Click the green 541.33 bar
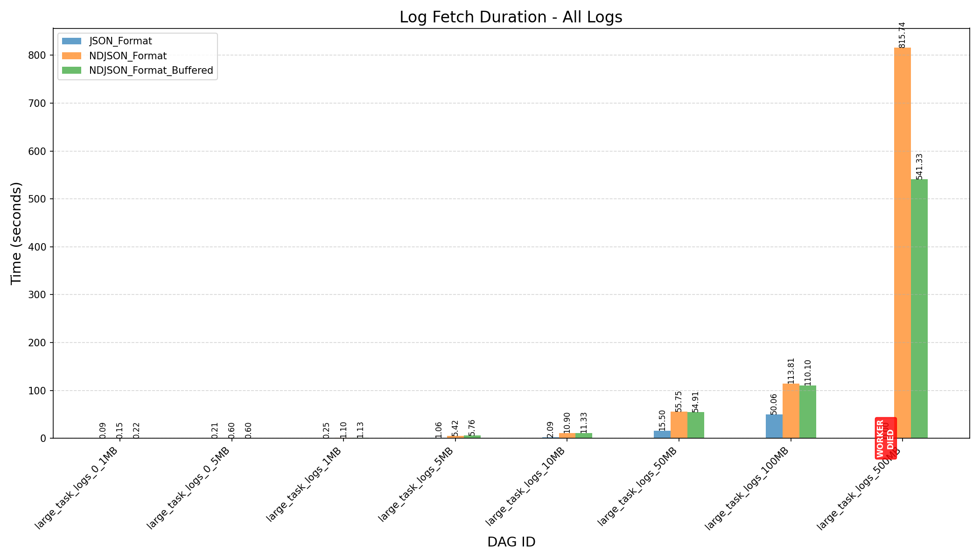The width and height of the screenshot is (980, 560). 919,308
